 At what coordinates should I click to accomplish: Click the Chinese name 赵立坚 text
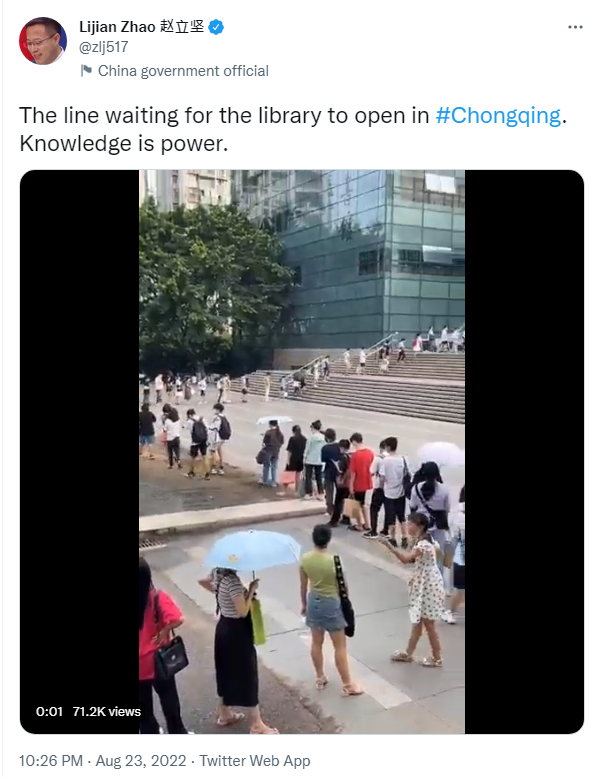click(x=182, y=27)
